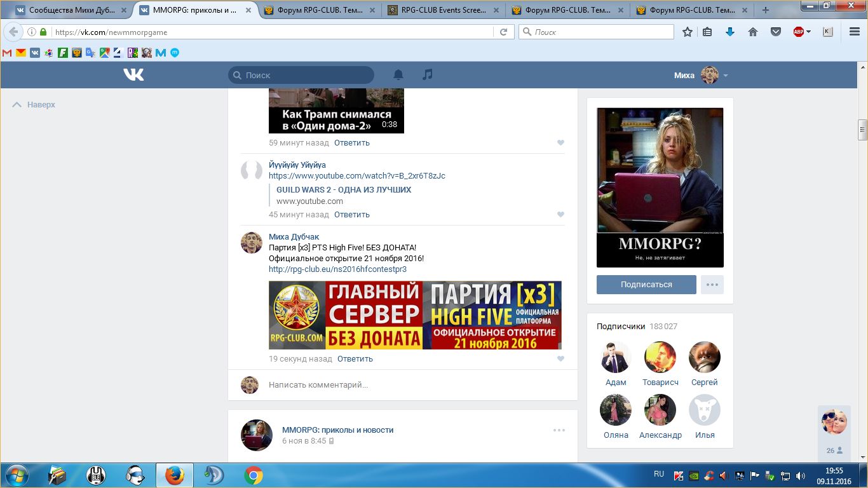This screenshot has width=868, height=488.
Task: Go to Firefox home page icon
Action: (x=753, y=32)
